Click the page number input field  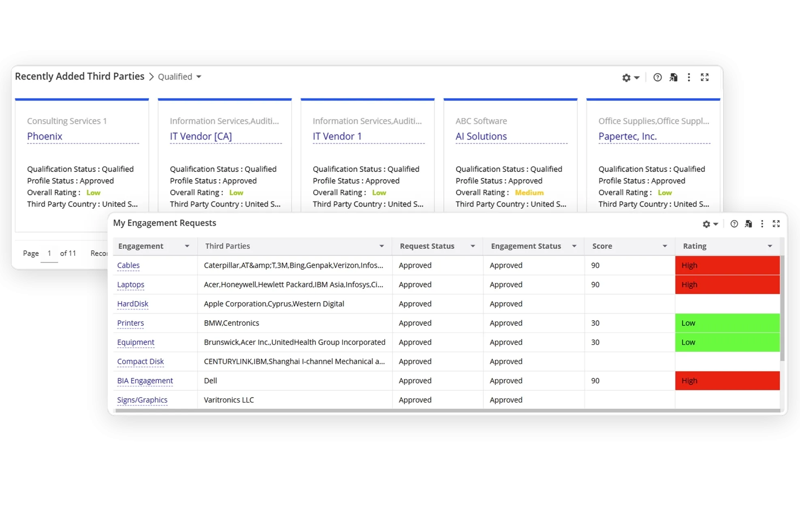point(49,254)
